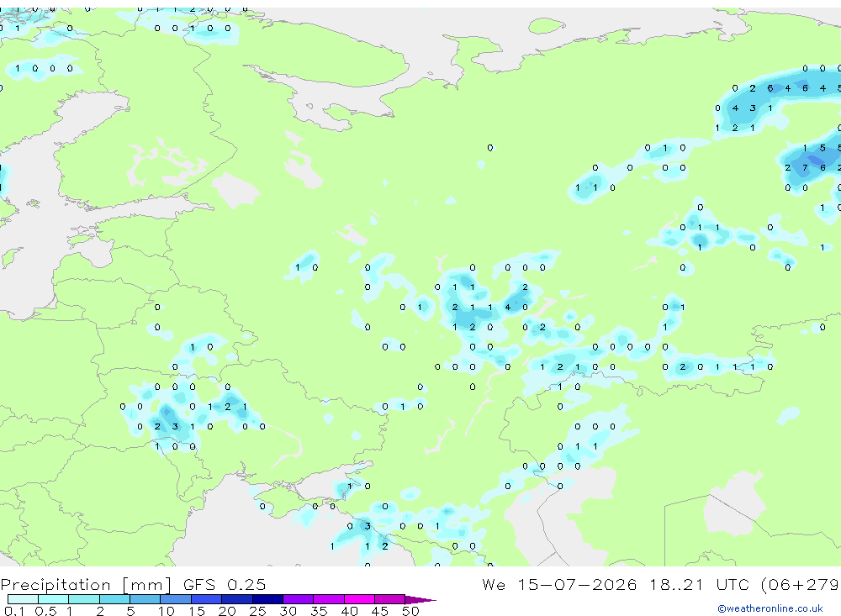Viewport: 841px width, 616px height.
Task: Pick the 15–20 mm blue legend swatch
Action: [207, 599]
